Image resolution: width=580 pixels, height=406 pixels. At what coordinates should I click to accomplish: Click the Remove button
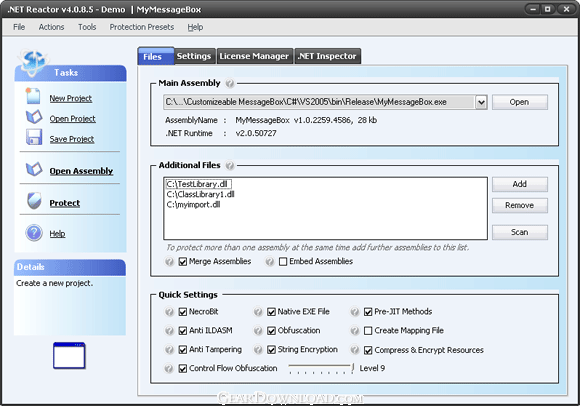[x=519, y=206]
